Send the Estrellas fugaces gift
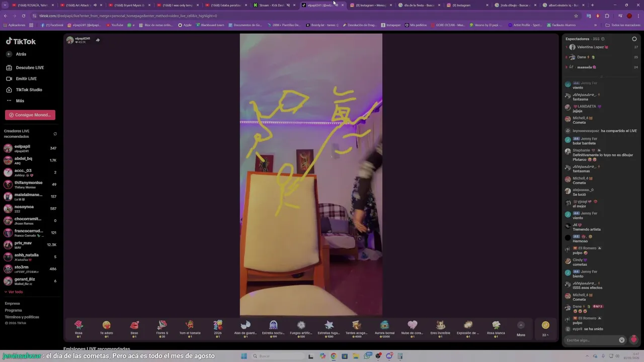 point(329,329)
